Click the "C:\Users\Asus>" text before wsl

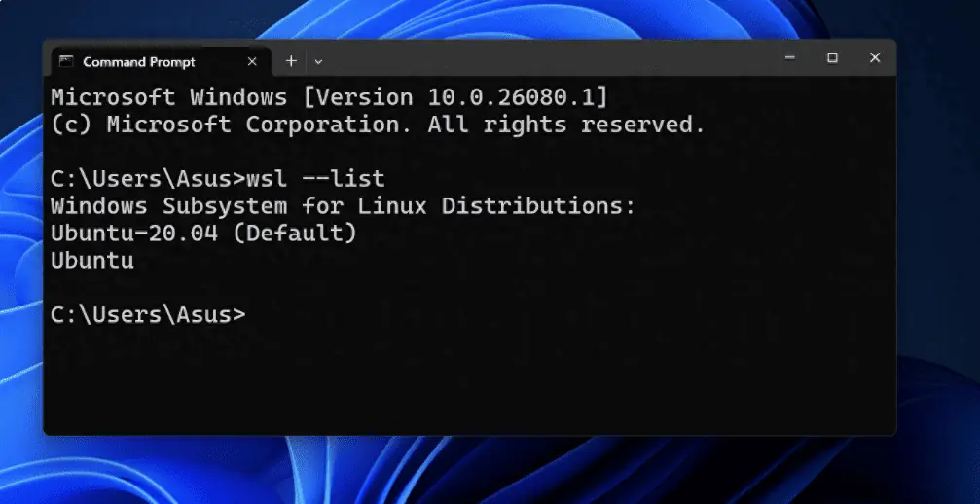pos(148,179)
